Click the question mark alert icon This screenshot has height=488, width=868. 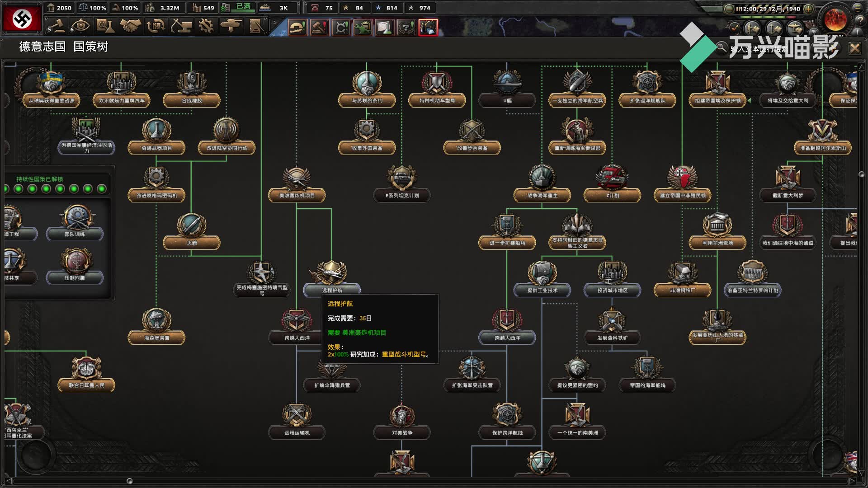(406, 28)
